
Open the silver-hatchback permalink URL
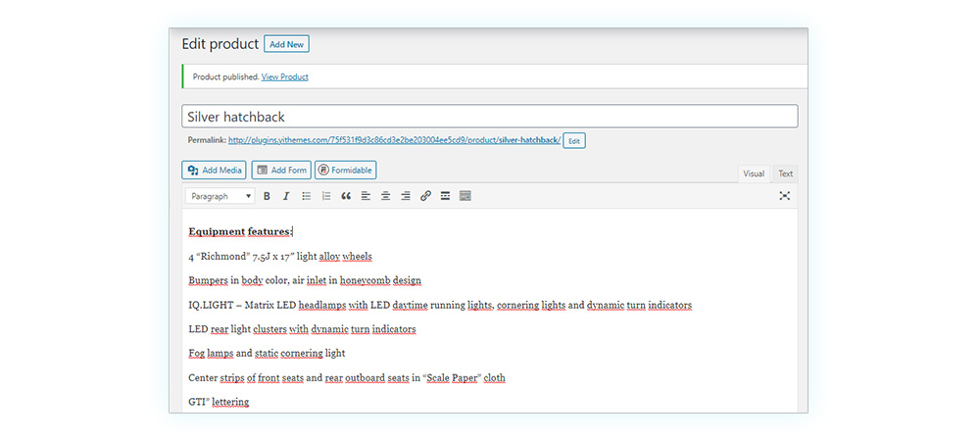[394, 140]
